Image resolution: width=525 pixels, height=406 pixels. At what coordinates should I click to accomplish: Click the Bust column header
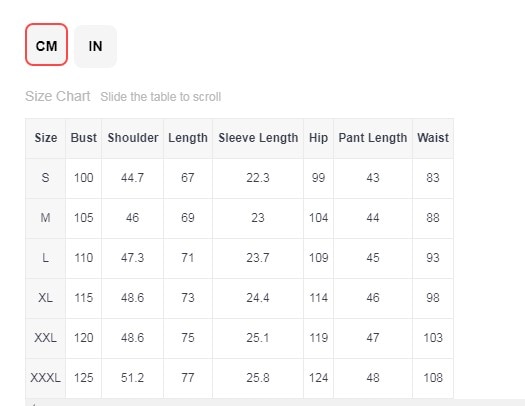click(x=83, y=138)
